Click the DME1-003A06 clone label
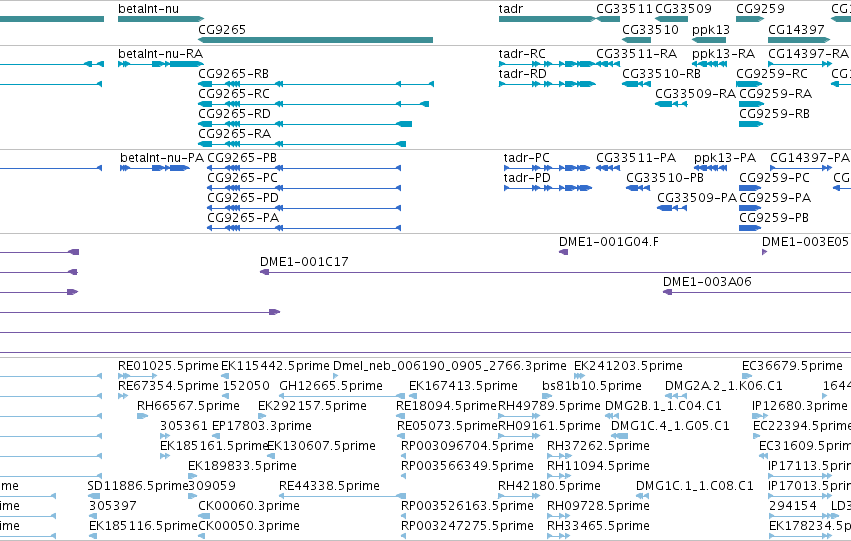Screen dimensions: 851x541 (x=707, y=282)
